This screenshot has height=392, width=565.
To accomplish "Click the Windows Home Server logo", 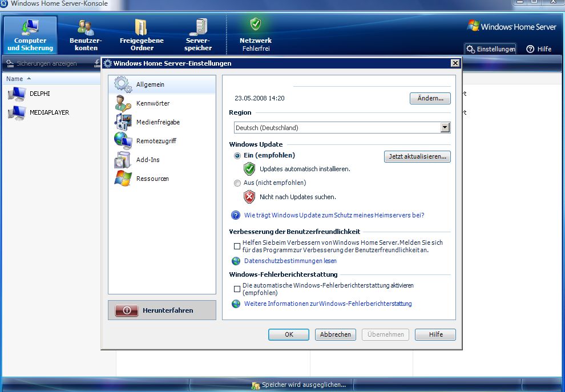I will point(511,26).
